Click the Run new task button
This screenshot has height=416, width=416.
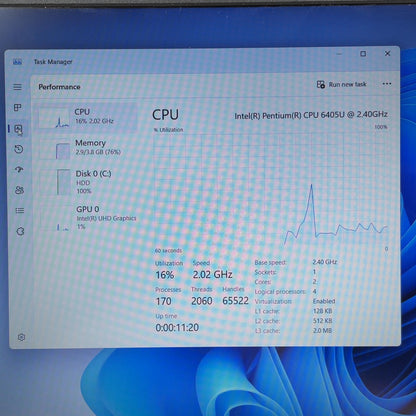click(x=341, y=84)
